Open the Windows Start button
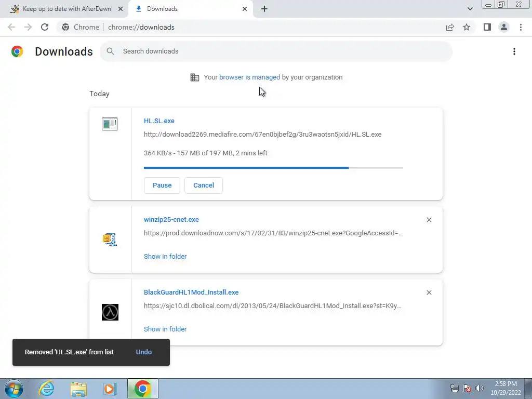This screenshot has height=399, width=532. [x=14, y=389]
